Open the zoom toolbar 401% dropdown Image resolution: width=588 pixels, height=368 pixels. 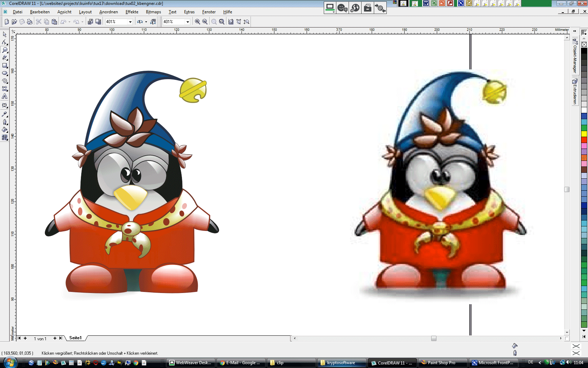(188, 22)
